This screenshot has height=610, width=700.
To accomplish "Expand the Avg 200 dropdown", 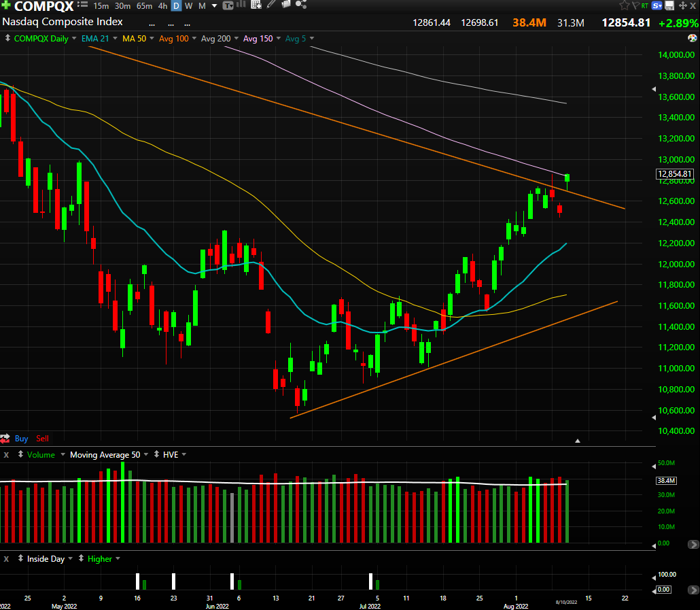I will click(236, 38).
